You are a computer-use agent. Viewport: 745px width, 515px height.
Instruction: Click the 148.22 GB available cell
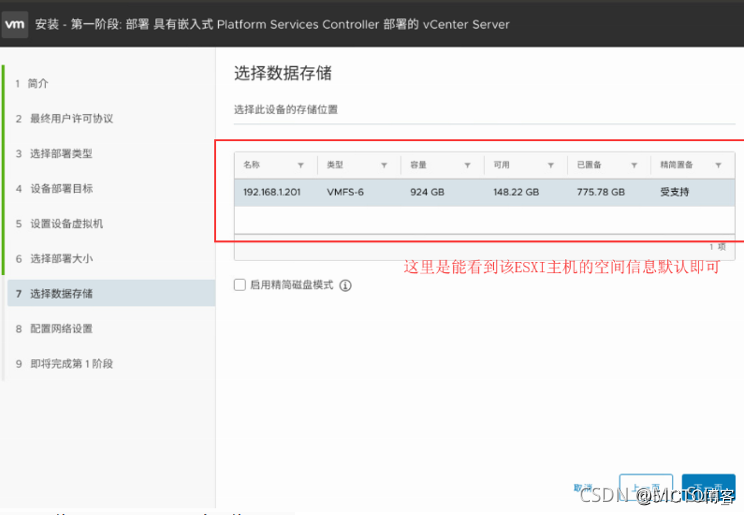click(x=516, y=192)
